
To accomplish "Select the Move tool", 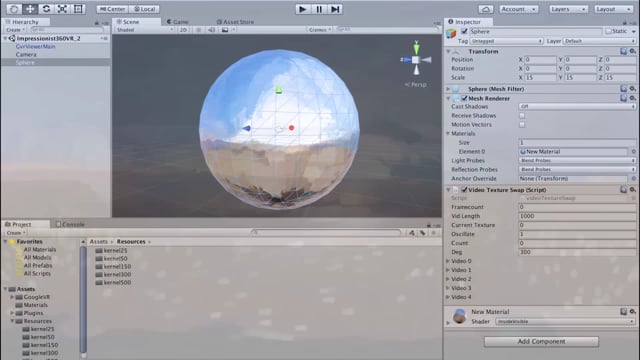I will pos(30,9).
